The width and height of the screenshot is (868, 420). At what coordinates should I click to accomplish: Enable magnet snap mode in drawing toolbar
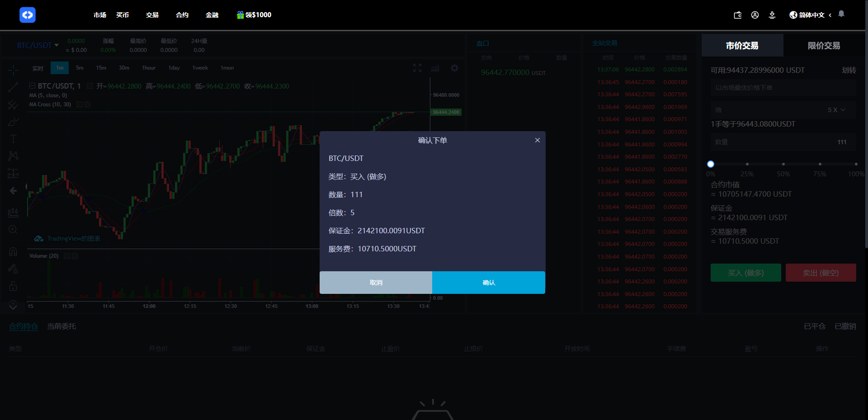coord(13,251)
